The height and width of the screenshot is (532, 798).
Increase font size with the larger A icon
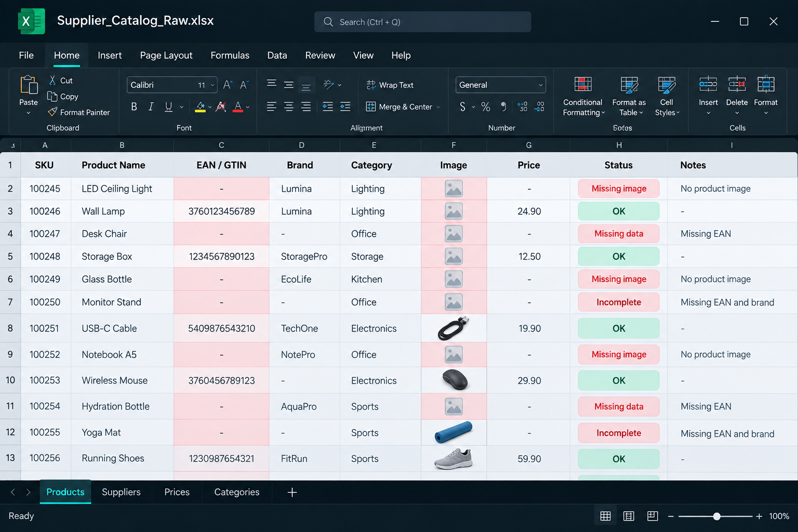tap(228, 85)
